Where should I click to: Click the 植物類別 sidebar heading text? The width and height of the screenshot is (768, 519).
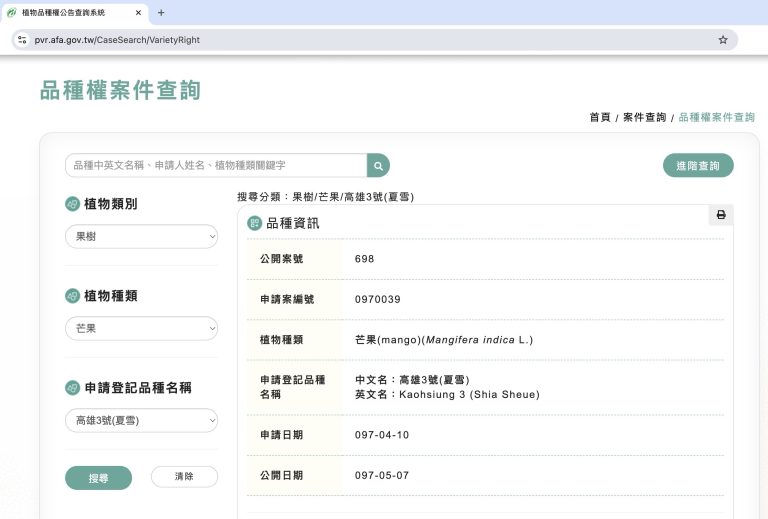coord(111,204)
